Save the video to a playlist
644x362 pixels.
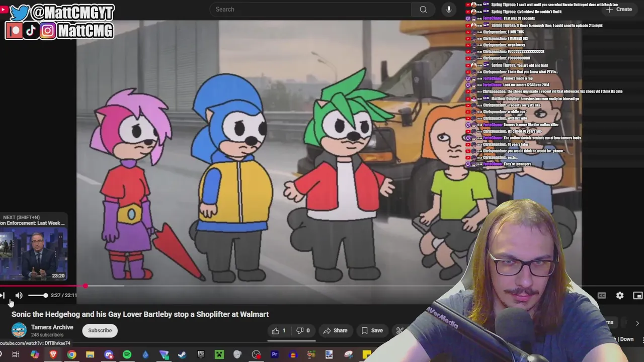coord(372,330)
